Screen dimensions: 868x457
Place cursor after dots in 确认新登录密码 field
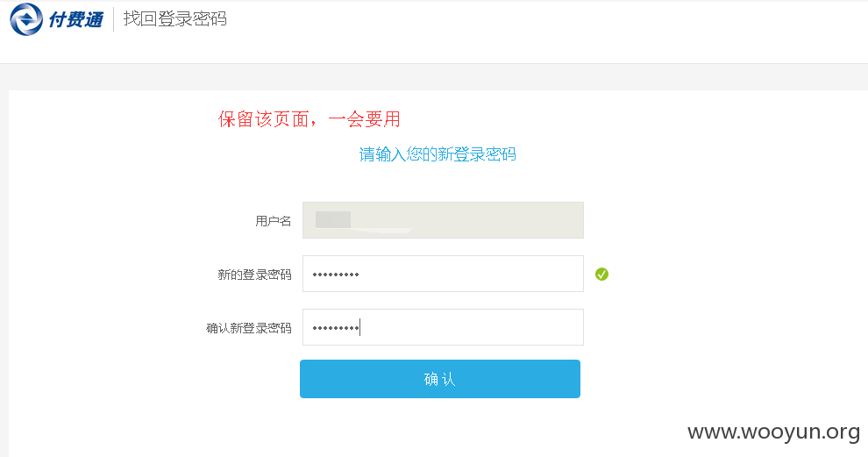tap(360, 327)
